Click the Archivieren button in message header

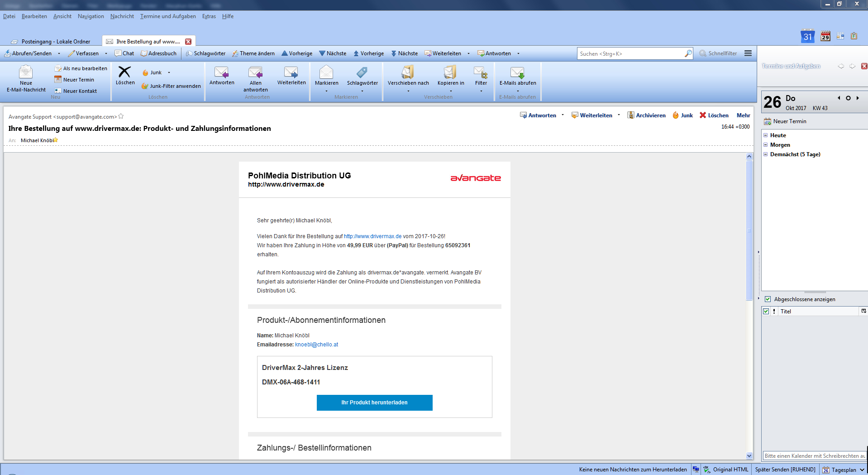646,115
